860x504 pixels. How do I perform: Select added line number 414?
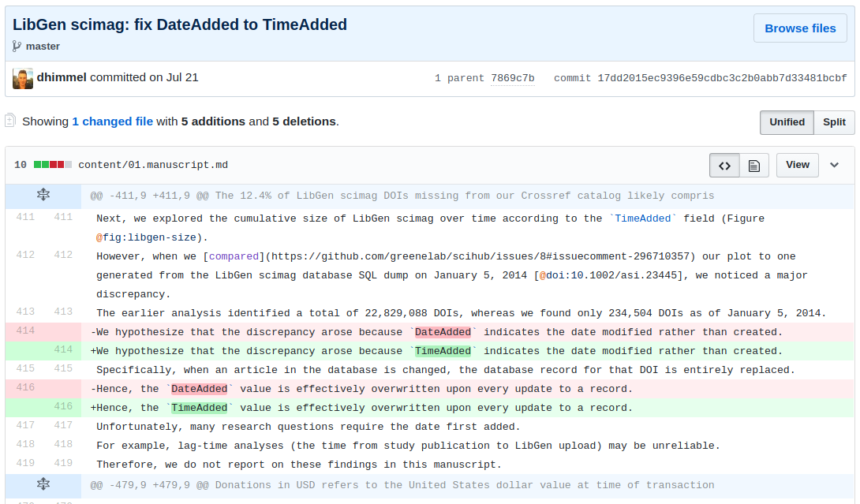[x=63, y=350]
